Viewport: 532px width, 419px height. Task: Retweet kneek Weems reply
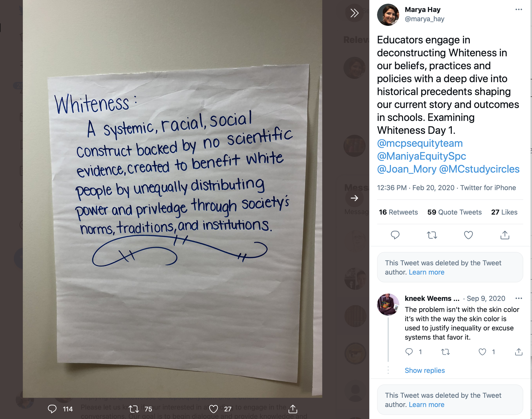(445, 352)
